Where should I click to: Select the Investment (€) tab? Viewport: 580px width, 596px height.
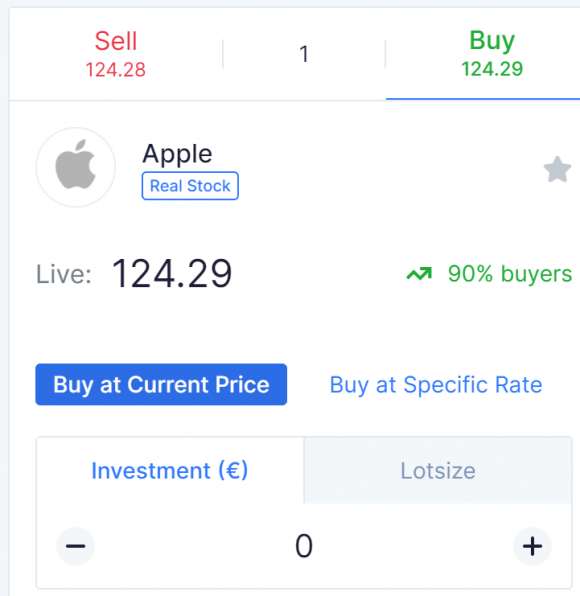point(170,471)
